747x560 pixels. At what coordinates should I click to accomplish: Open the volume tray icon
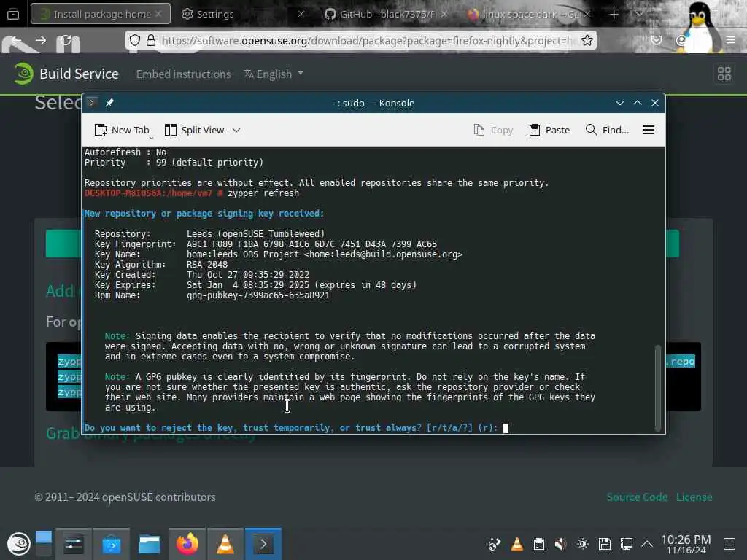561,544
